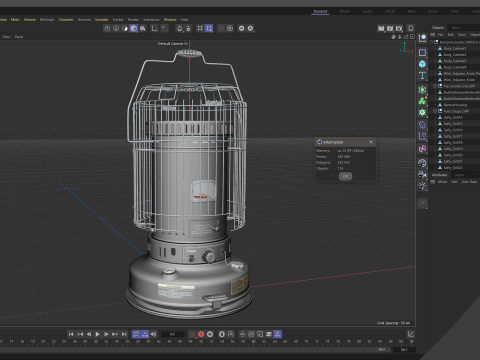480x360 pixels.
Task: Click the Rotation keyframe icon in timeline
Action: coord(251,334)
